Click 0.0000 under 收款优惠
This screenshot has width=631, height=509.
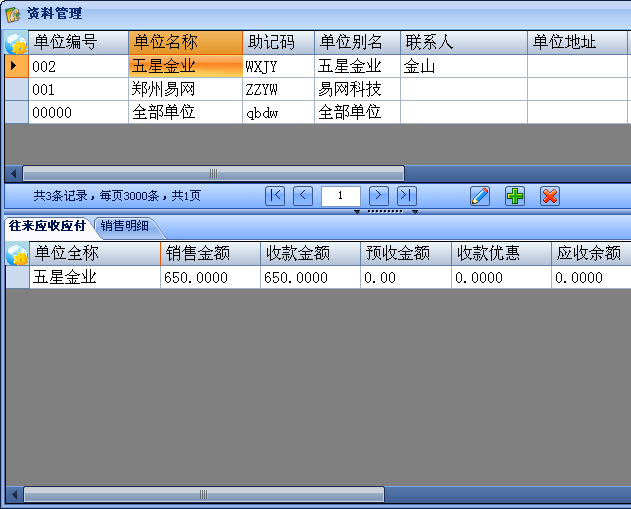tap(501, 277)
